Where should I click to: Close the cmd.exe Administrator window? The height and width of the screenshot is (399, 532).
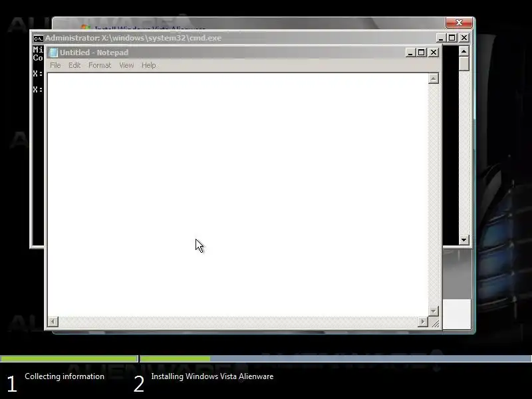tap(464, 38)
